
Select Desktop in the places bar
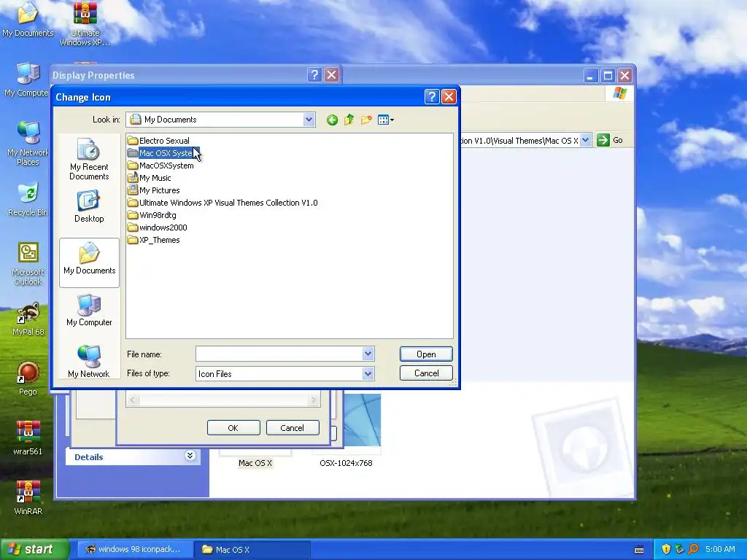pyautogui.click(x=89, y=206)
